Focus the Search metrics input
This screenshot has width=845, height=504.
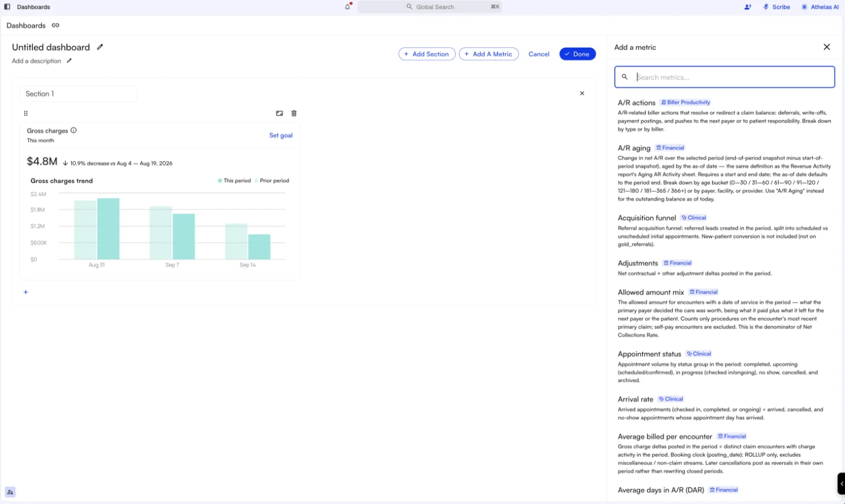(x=725, y=77)
